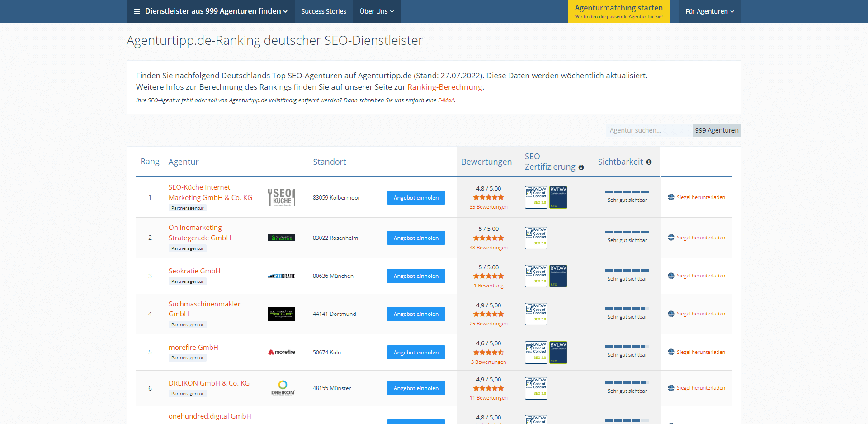This screenshot has height=424, width=868.
Task: Open the SEO-Küche logo
Action: (282, 198)
